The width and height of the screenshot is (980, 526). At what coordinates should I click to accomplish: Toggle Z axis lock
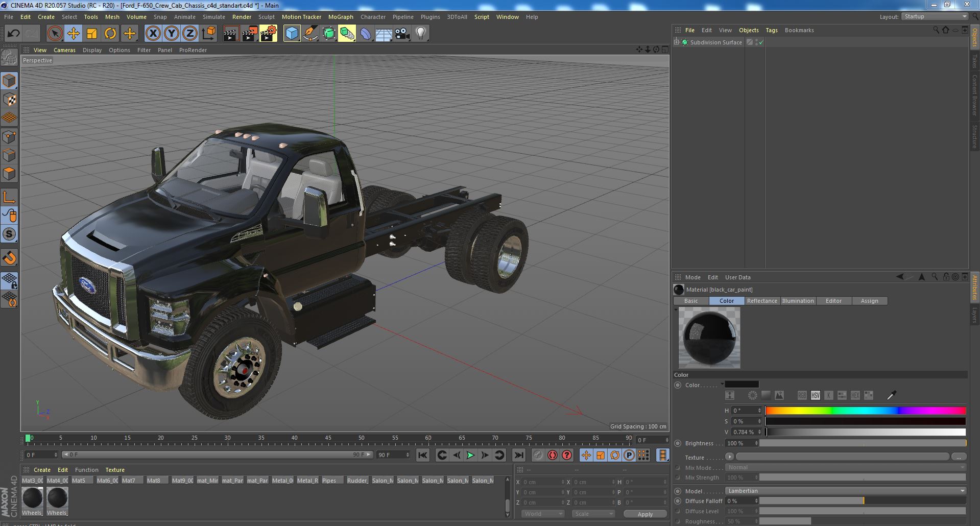point(190,34)
